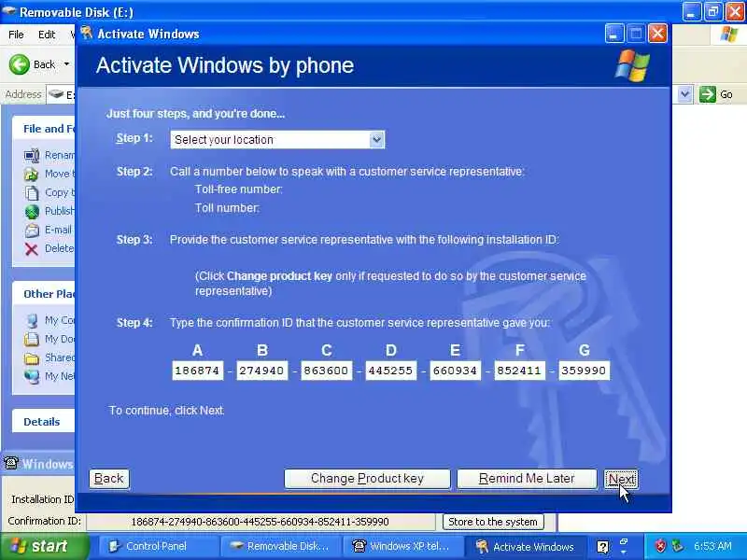Restore down the Removable Disk window
Screen dimensions: 747x560
(713, 11)
